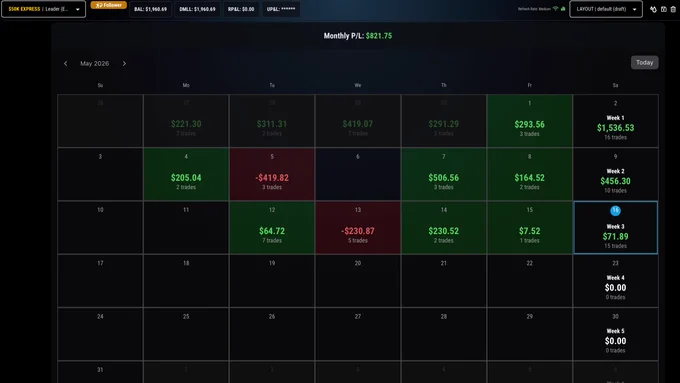Click the RP&L $0.00 box
The height and width of the screenshot is (383, 680).
pos(241,9)
